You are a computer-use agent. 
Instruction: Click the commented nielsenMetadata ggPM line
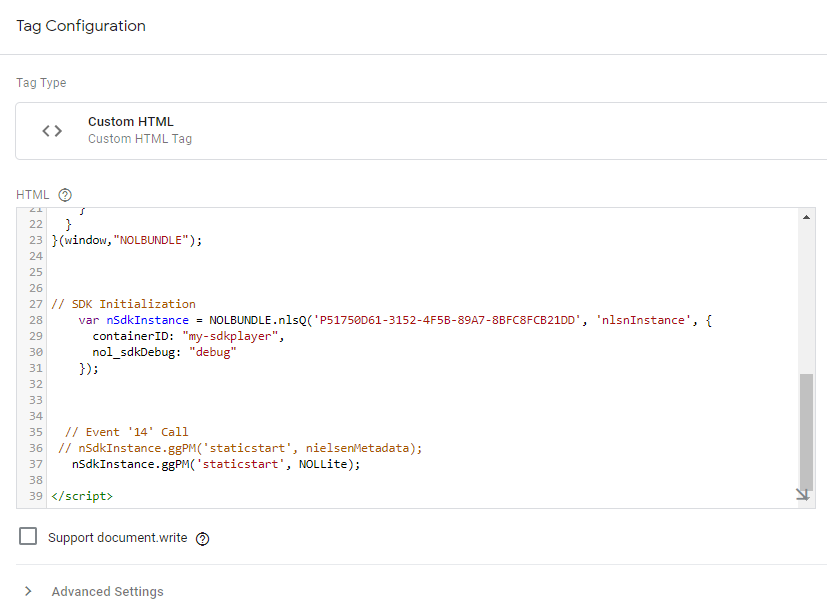click(240, 448)
